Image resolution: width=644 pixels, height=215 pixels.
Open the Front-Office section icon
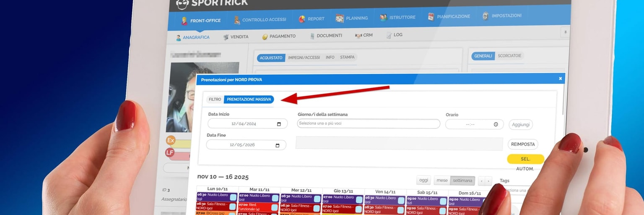click(184, 21)
